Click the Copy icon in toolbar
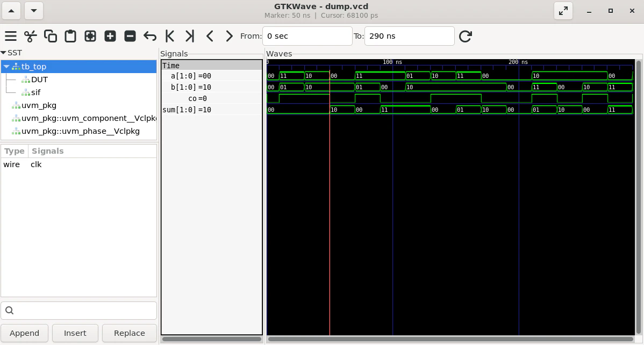The width and height of the screenshot is (644, 345). (51, 36)
